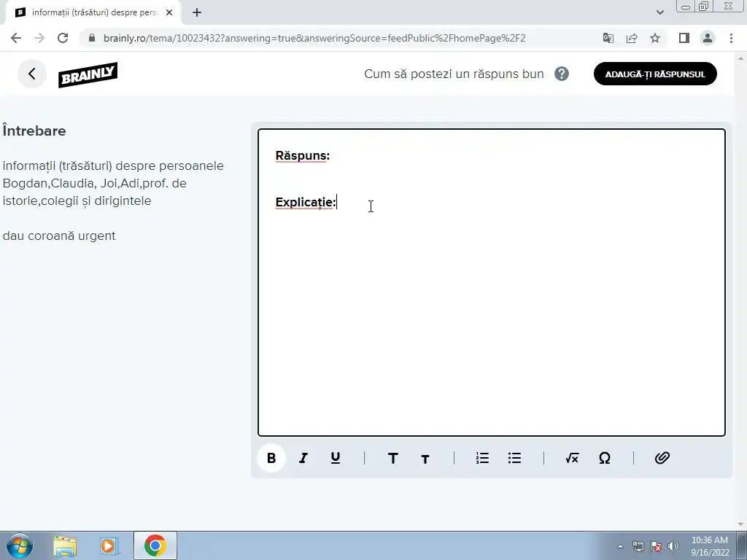Select the 'informații (trăsături)' browser tab
Image resolution: width=747 pixels, height=560 pixels.
[x=94, y=13]
